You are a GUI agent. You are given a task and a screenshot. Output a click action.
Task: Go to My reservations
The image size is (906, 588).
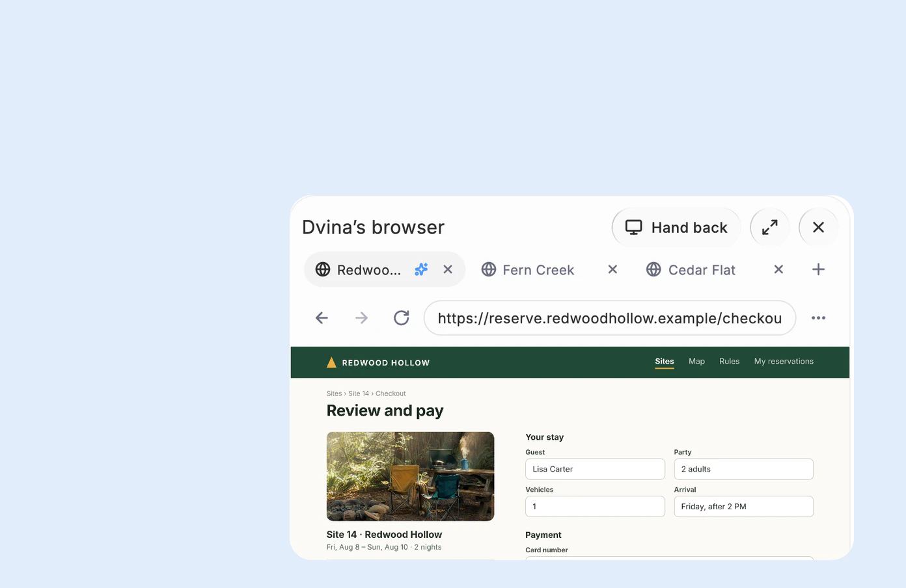pos(784,361)
